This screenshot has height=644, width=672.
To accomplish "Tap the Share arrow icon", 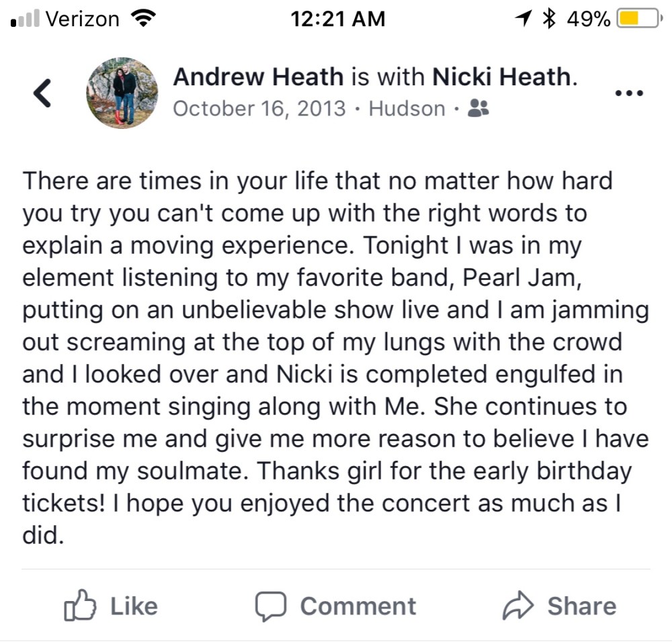I will pos(518,607).
